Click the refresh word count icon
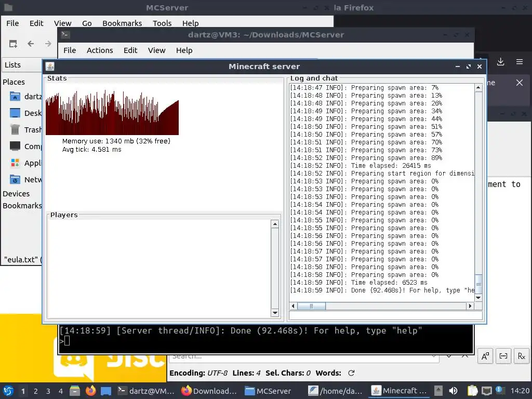This screenshot has height=399, width=532. pos(351,373)
